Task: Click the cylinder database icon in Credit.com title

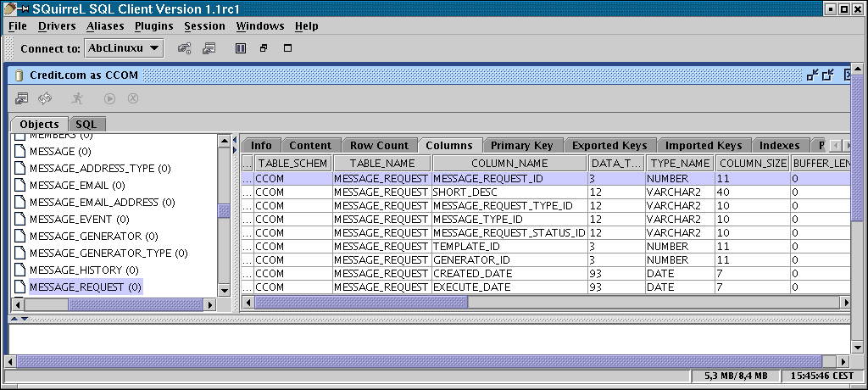Action: 19,75
